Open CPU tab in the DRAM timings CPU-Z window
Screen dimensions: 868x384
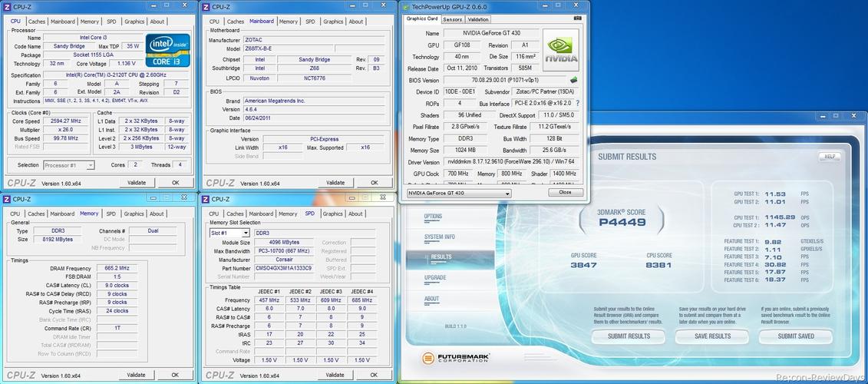15,214
